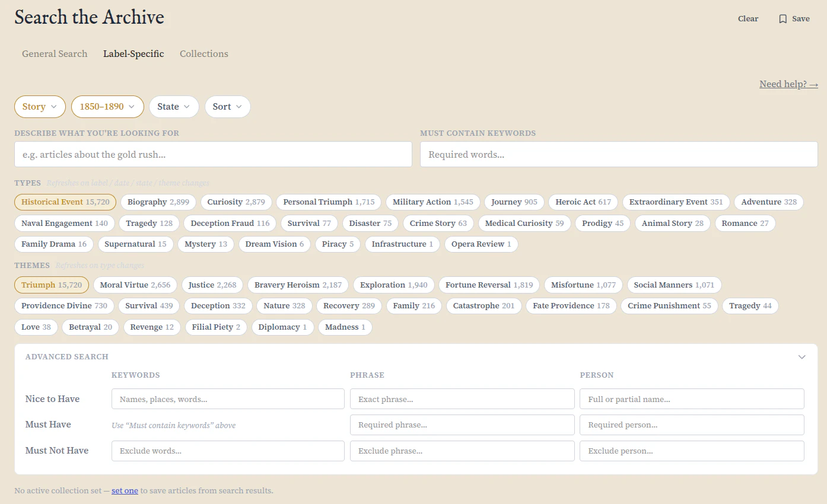Open the Collections tab
Image resolution: width=827 pixels, height=504 pixels.
coord(204,53)
